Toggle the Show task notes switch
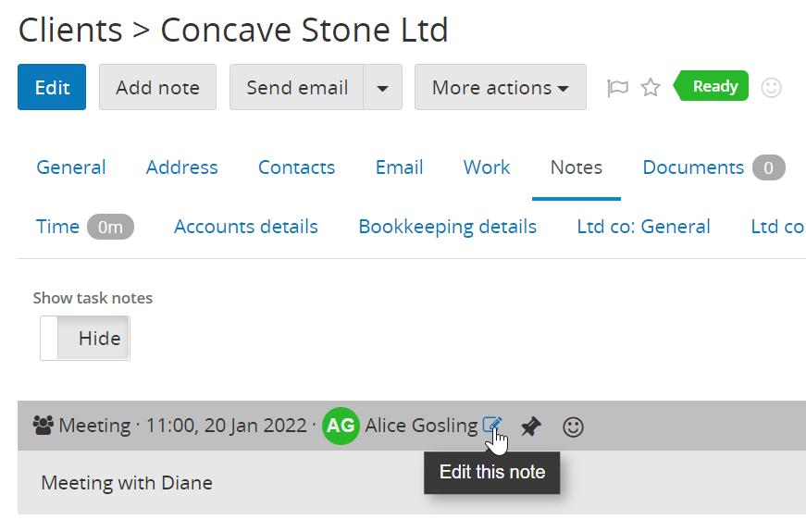This screenshot has width=806, height=532. 85,339
